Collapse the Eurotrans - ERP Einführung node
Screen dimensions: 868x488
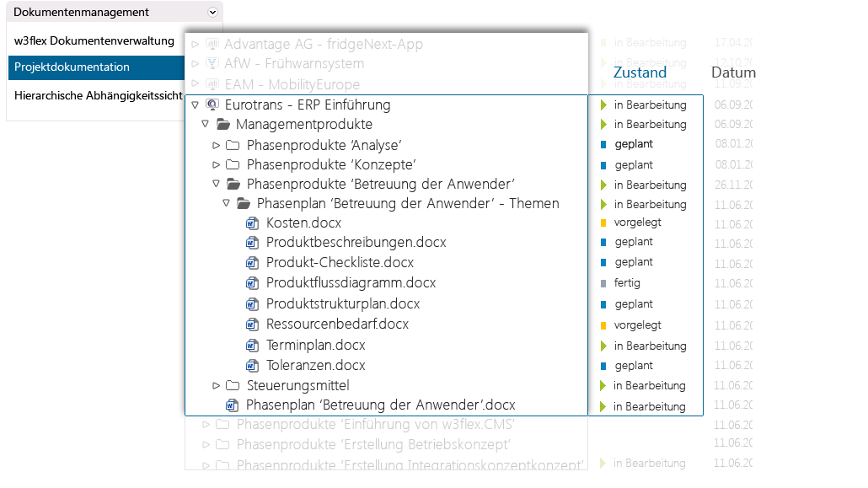195,105
